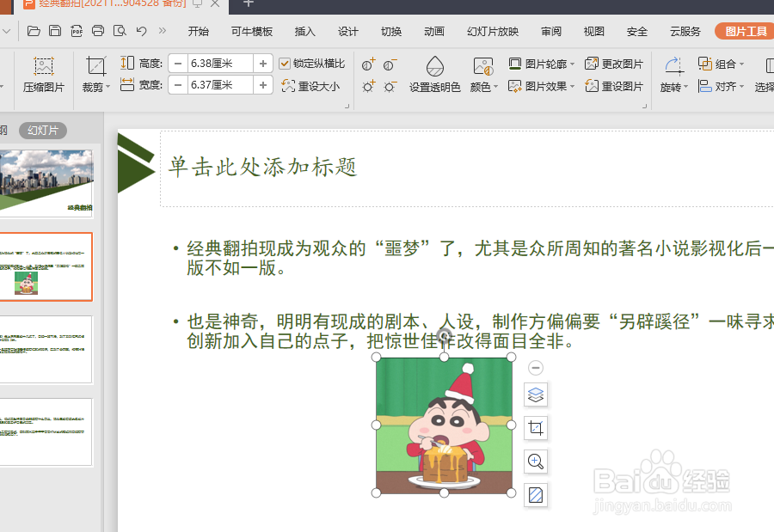Viewport: 774px width, 532px height.
Task: Open the Review (审阅) tab
Action: [x=551, y=31]
